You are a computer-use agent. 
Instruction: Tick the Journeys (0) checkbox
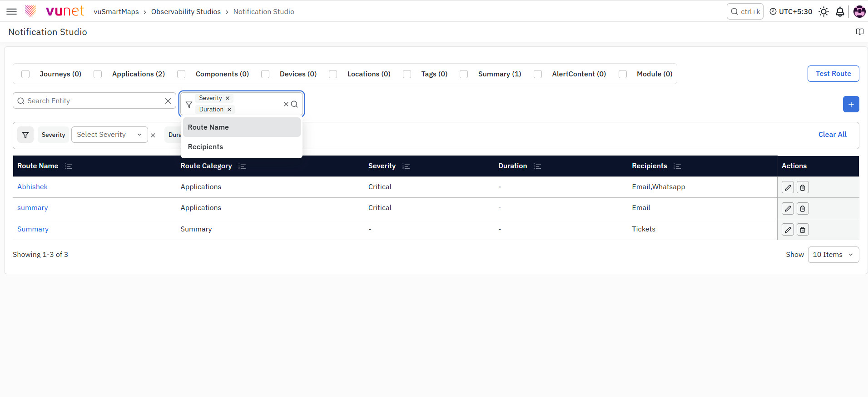(25, 74)
